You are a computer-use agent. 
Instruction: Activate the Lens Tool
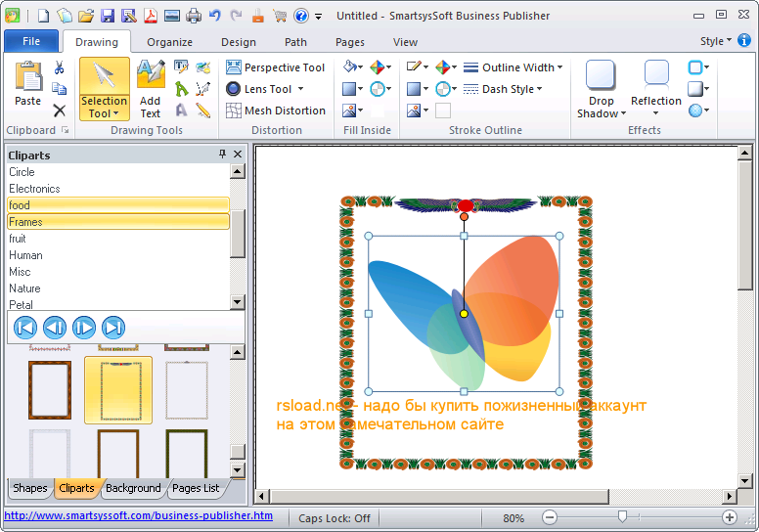pyautogui.click(x=260, y=89)
